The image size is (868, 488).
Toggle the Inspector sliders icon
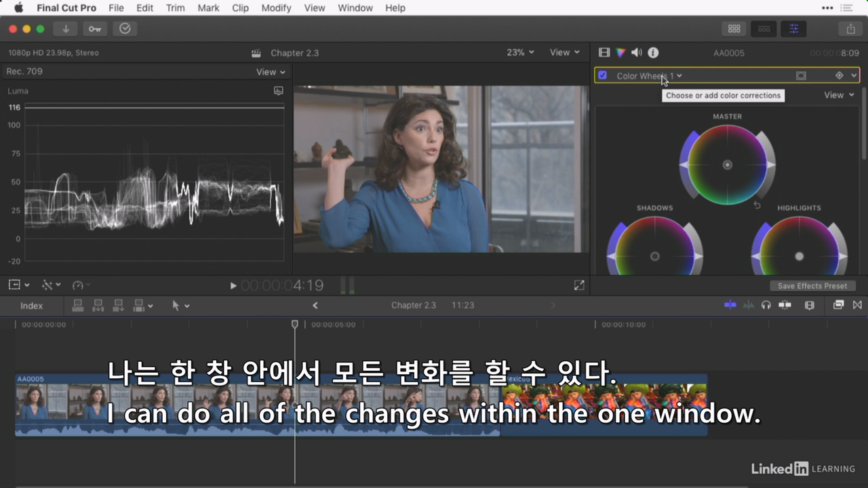pos(793,28)
